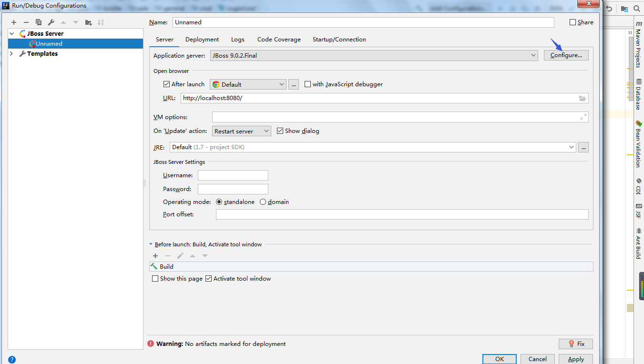Remove the selected configuration with the minus icon
The image size is (644, 364).
26,22
